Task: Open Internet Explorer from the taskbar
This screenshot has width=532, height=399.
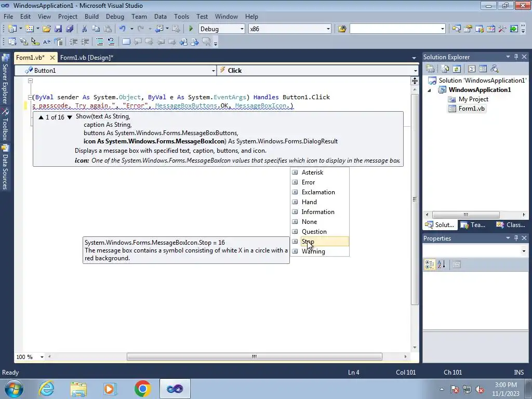Action: point(46,389)
